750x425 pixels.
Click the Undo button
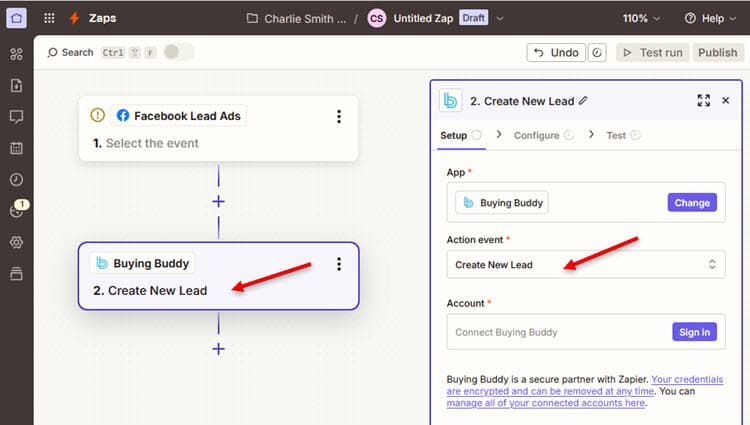pyautogui.click(x=555, y=53)
